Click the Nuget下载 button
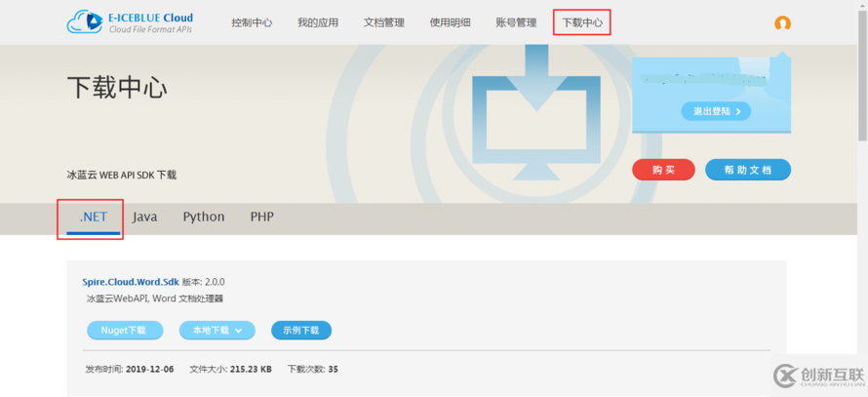 click(x=125, y=331)
